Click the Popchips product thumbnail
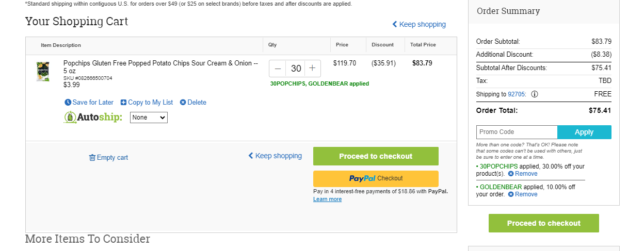 (x=42, y=72)
